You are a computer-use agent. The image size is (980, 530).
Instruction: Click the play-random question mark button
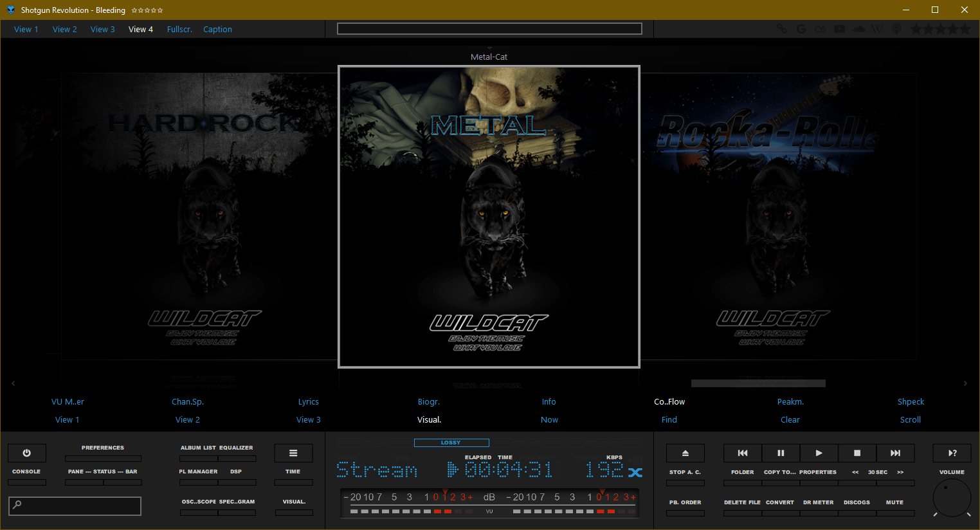tap(952, 453)
